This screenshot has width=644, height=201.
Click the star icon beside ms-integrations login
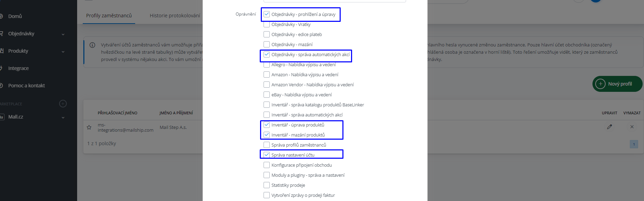coord(89,128)
